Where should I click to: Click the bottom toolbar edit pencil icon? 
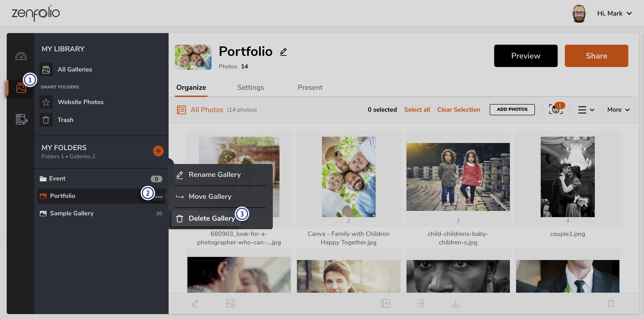[195, 303]
